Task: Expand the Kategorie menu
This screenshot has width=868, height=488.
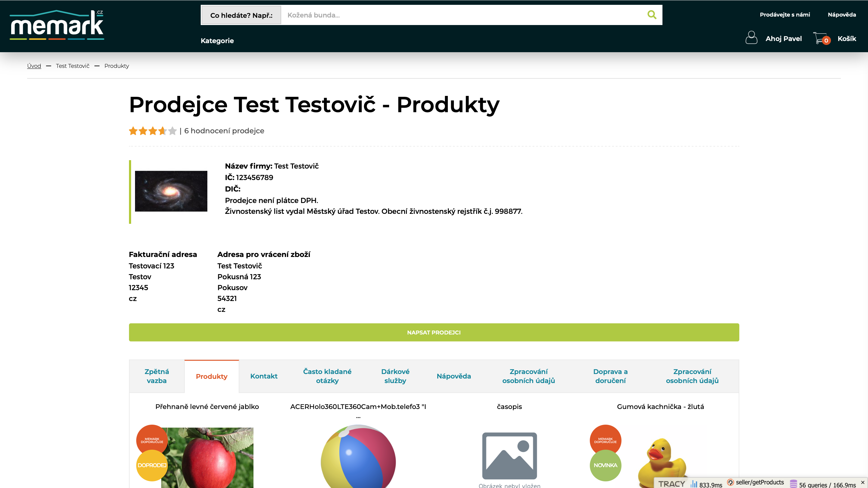Action: 217,41
